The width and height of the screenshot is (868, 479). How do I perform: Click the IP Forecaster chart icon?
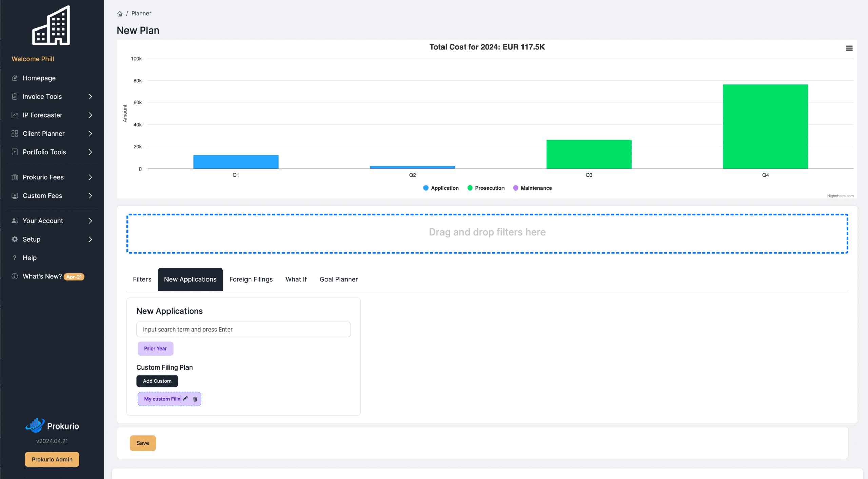(x=15, y=115)
